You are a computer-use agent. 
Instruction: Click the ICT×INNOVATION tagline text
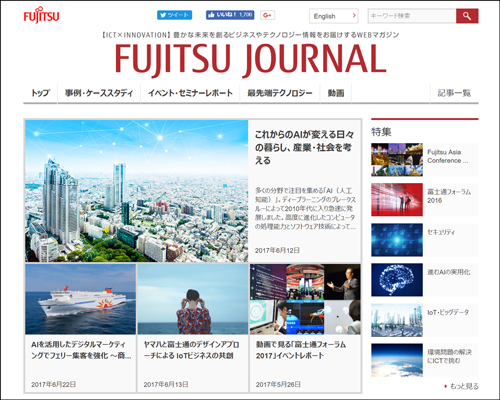[250, 35]
